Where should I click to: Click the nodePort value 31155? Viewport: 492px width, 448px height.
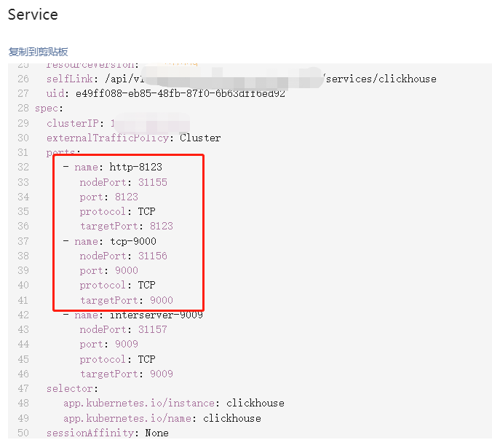point(152,182)
